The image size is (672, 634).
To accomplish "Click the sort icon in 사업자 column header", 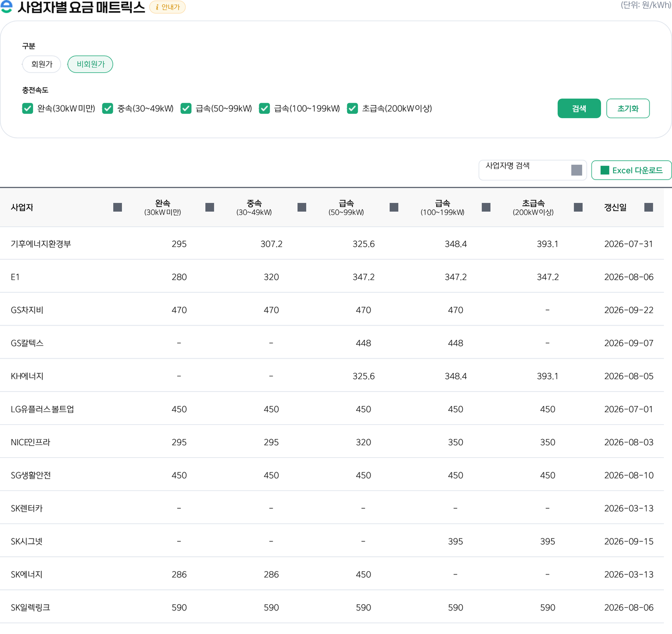I will [118, 207].
